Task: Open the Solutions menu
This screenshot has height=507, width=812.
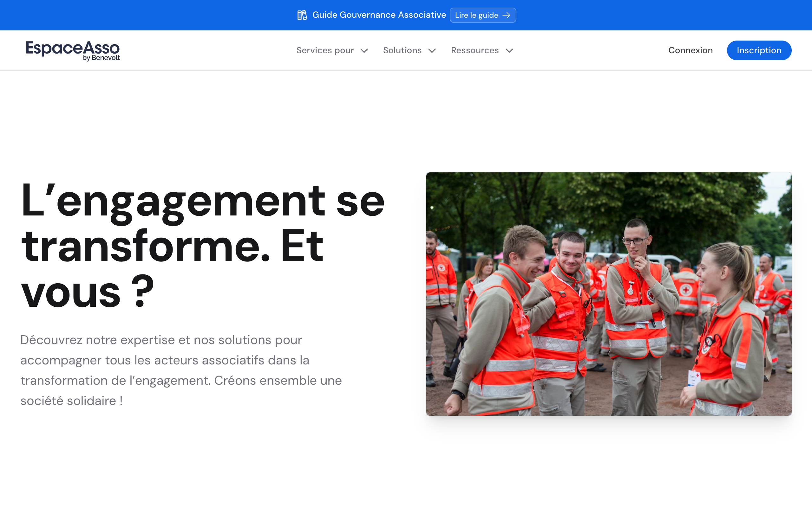Action: 402,50
